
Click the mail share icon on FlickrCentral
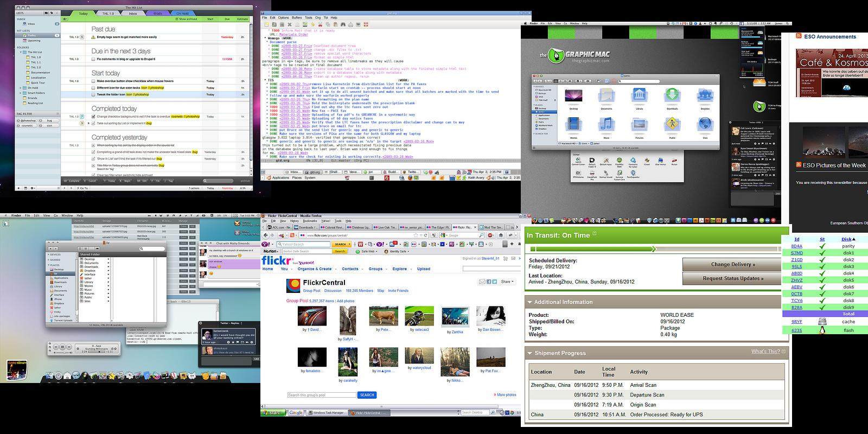(482, 282)
